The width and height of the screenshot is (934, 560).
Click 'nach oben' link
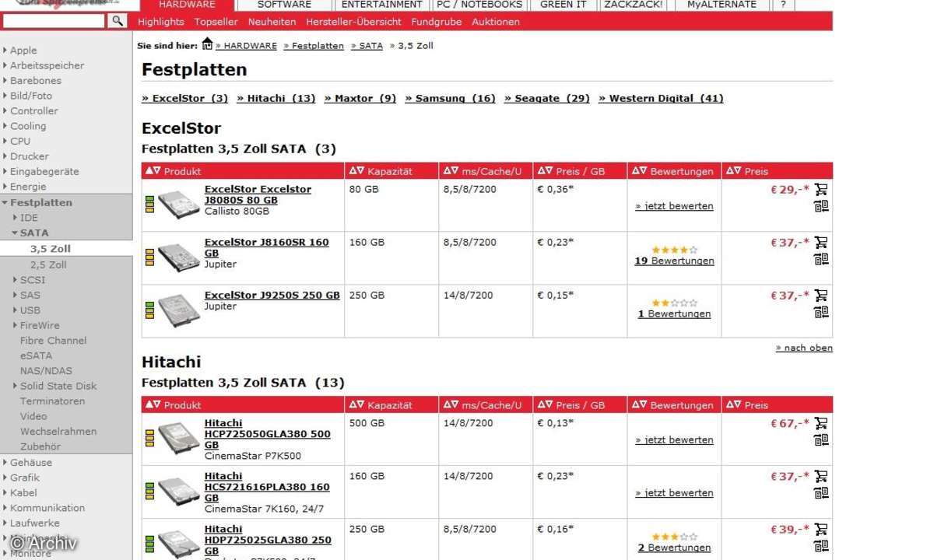[x=804, y=348]
